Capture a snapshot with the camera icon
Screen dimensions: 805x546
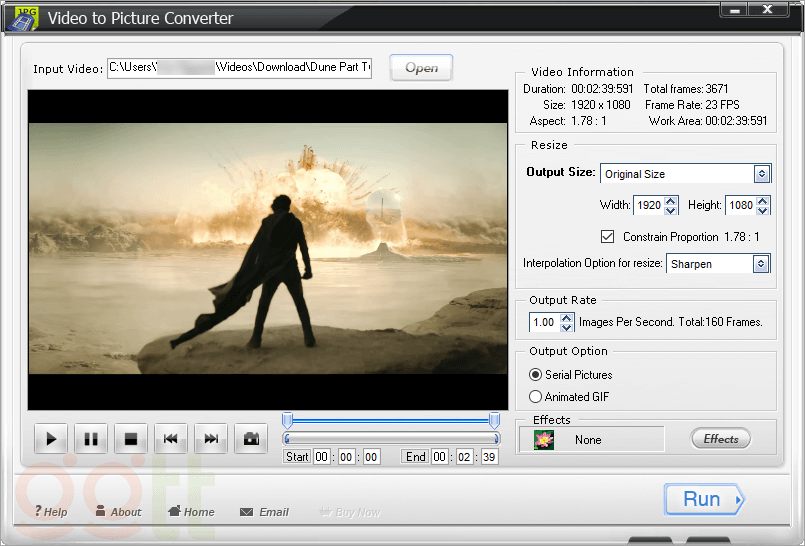251,439
